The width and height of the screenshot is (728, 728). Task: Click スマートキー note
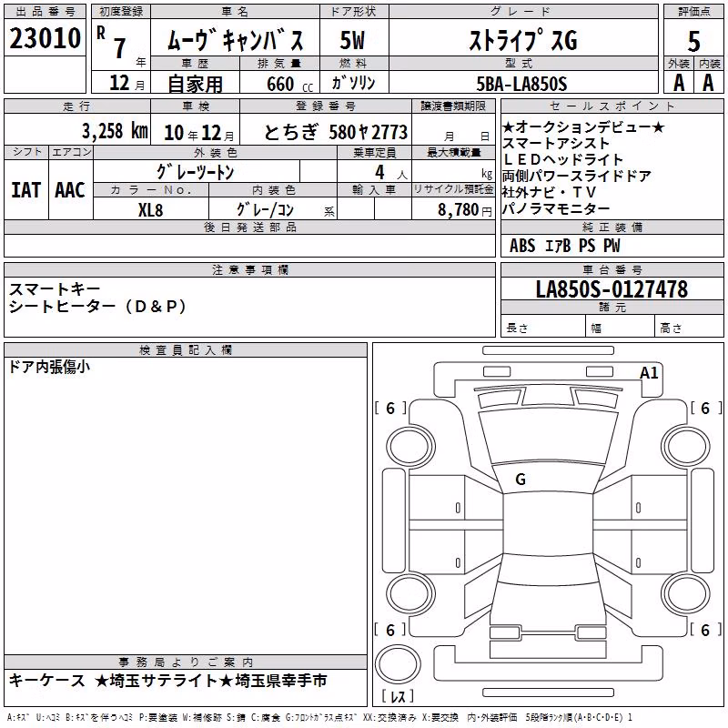point(55,289)
